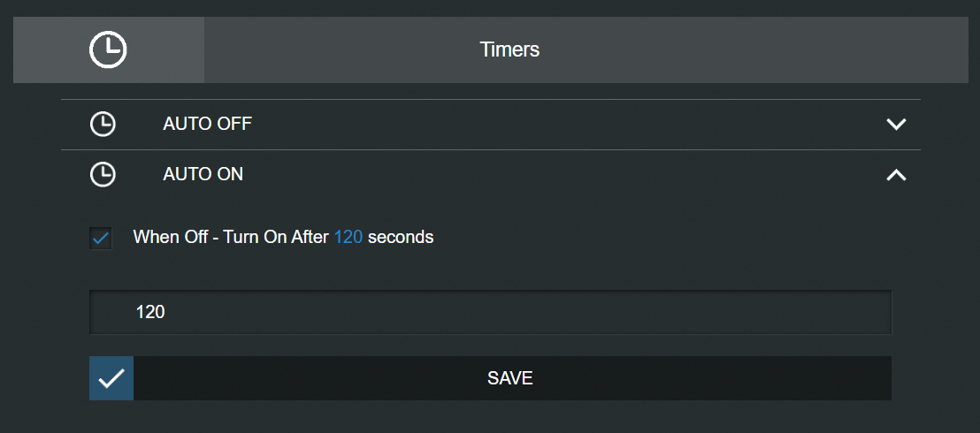Click the clock icon beside AUTO ON

click(103, 174)
